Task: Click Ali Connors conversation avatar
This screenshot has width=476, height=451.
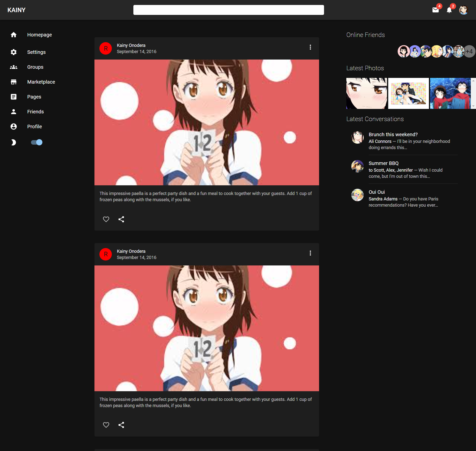Action: pos(357,137)
